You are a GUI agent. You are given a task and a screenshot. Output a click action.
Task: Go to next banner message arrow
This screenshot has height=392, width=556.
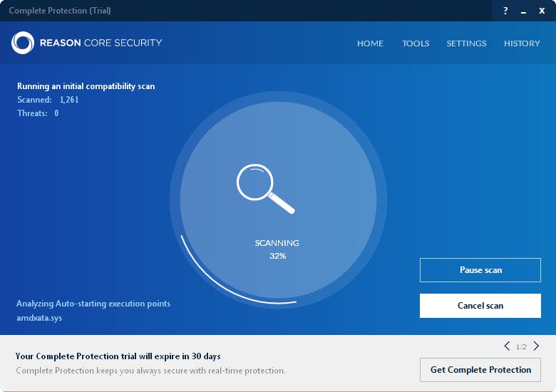tap(536, 346)
